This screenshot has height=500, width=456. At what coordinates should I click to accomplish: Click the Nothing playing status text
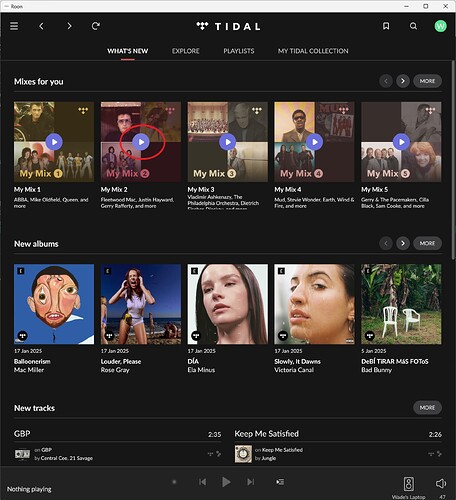(x=29, y=489)
